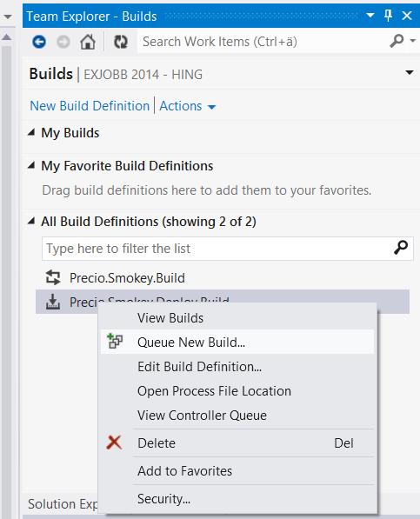Click the search magnifier for work items
The image size is (420, 519).
pos(397,41)
